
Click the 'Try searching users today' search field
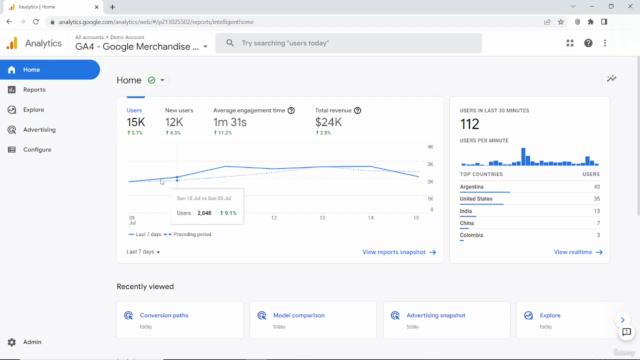point(349,43)
